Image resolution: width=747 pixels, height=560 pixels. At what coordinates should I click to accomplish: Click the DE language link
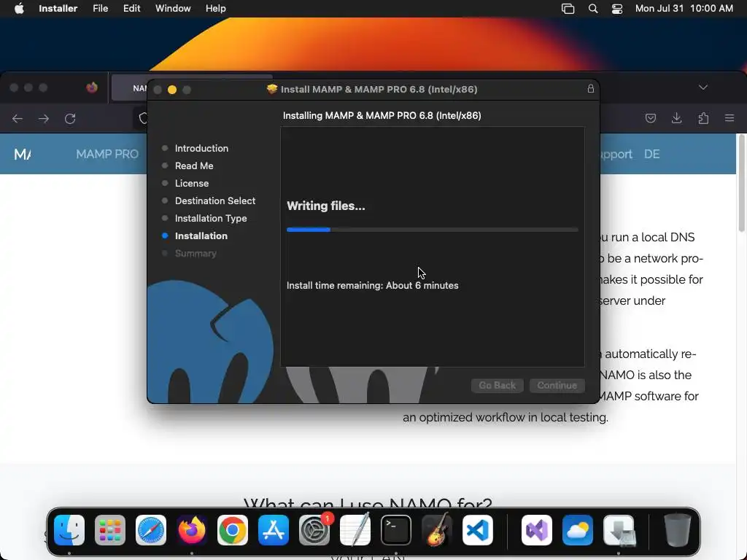(651, 155)
